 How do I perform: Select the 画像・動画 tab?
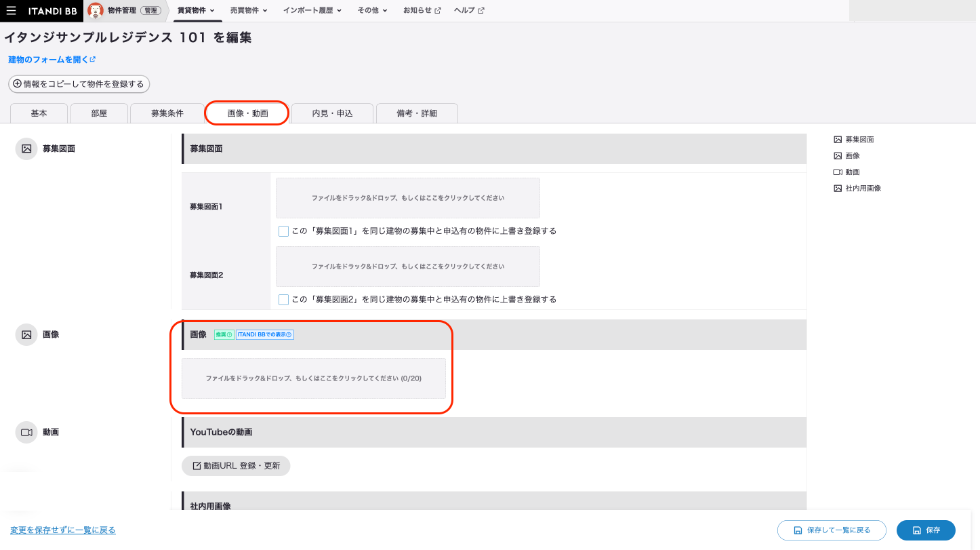click(247, 113)
